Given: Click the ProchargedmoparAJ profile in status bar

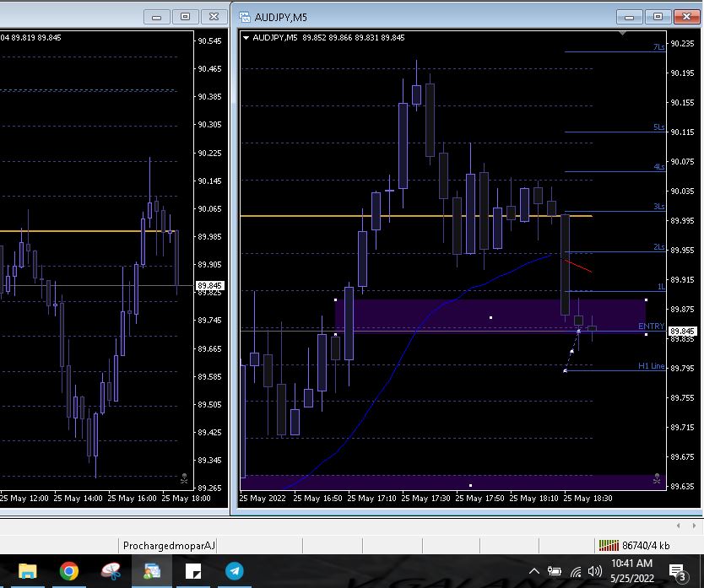Looking at the screenshot, I should [169, 546].
